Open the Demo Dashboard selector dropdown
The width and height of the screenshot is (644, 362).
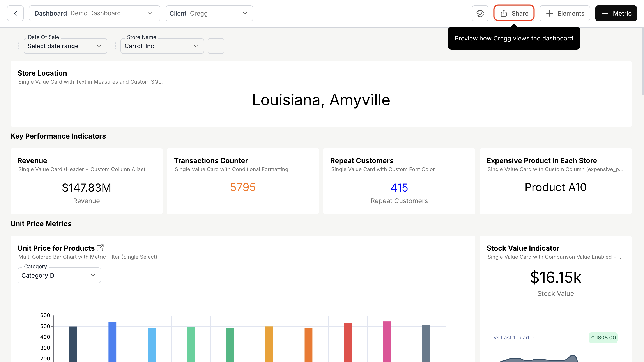pos(150,13)
